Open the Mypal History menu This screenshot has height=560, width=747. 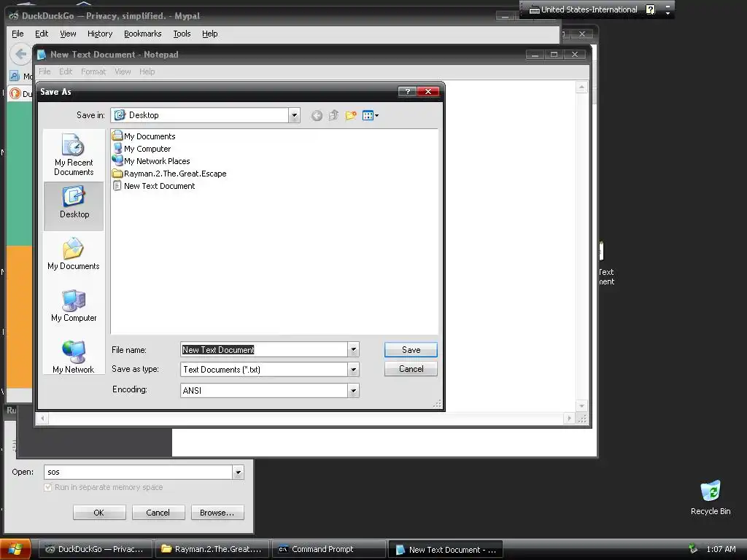tap(100, 34)
